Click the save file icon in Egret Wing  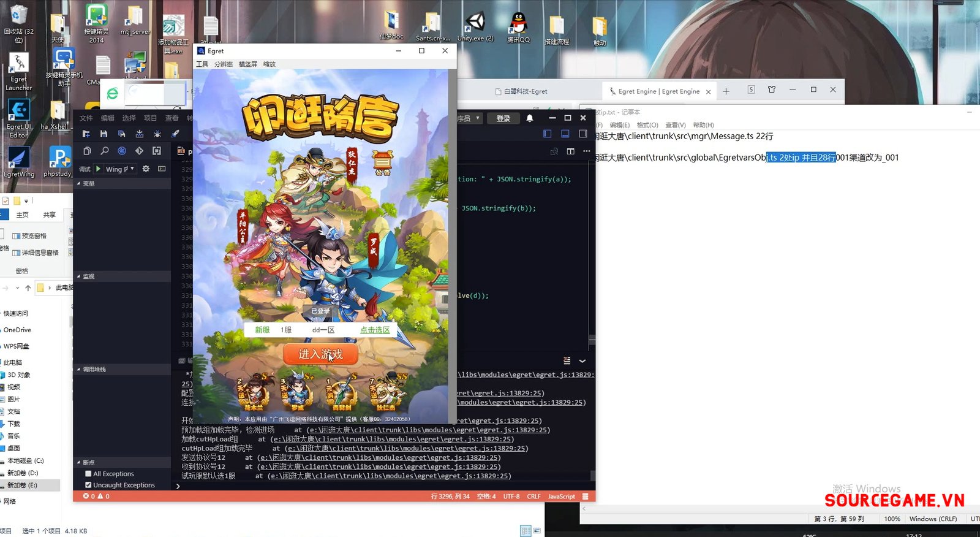[x=104, y=134]
